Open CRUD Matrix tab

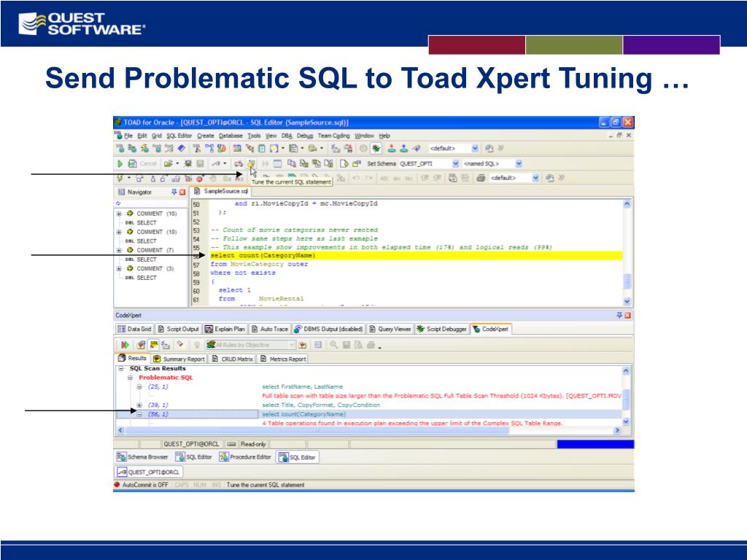pos(233,359)
